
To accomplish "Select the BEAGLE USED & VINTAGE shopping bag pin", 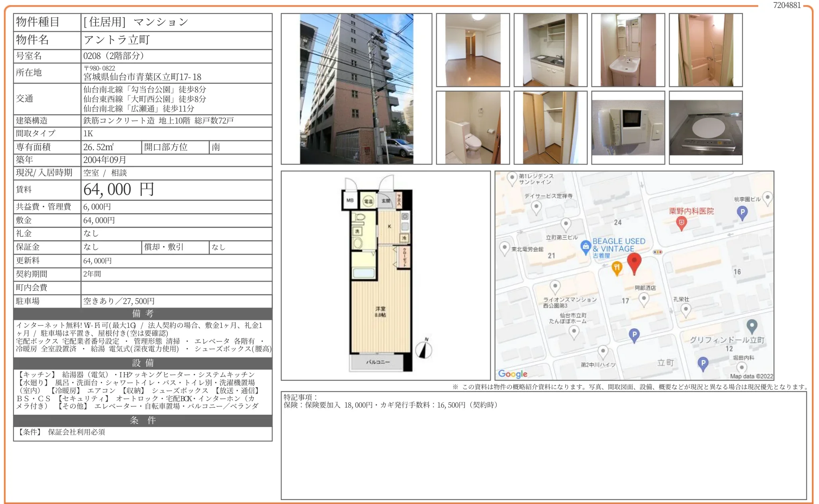I will [x=586, y=247].
